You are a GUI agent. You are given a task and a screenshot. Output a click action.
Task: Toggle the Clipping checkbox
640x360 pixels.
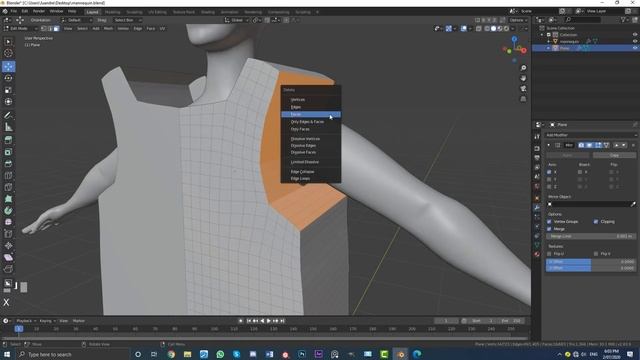pos(596,222)
